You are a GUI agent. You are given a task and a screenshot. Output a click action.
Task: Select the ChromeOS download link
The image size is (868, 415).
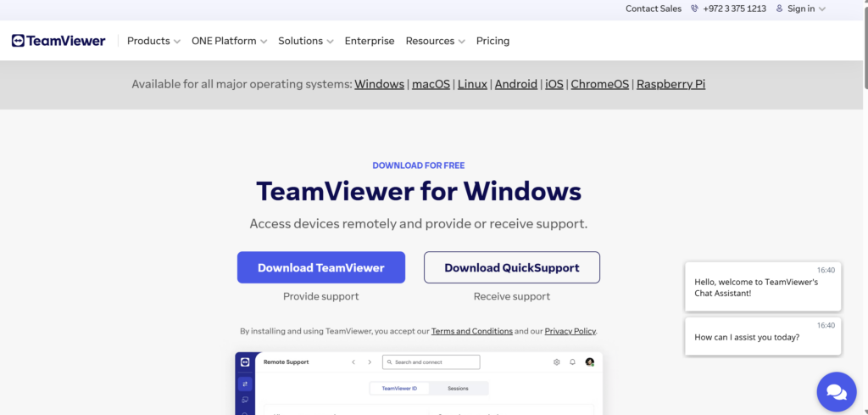point(600,84)
